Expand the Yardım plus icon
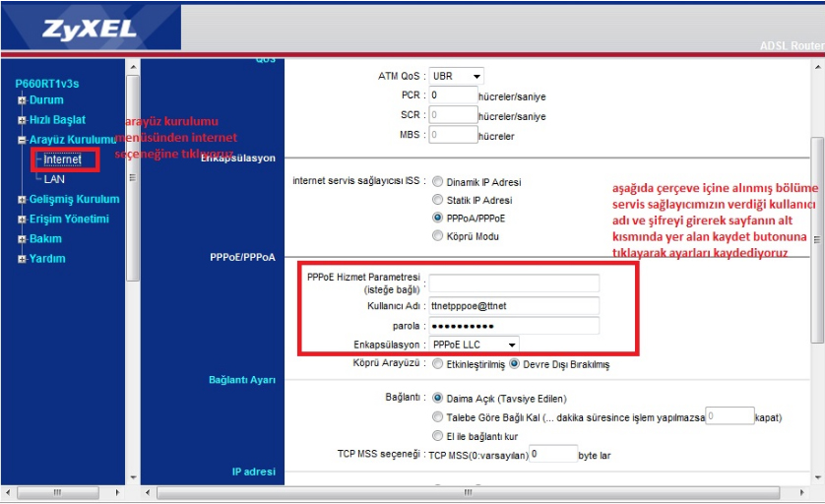 click(x=21, y=259)
